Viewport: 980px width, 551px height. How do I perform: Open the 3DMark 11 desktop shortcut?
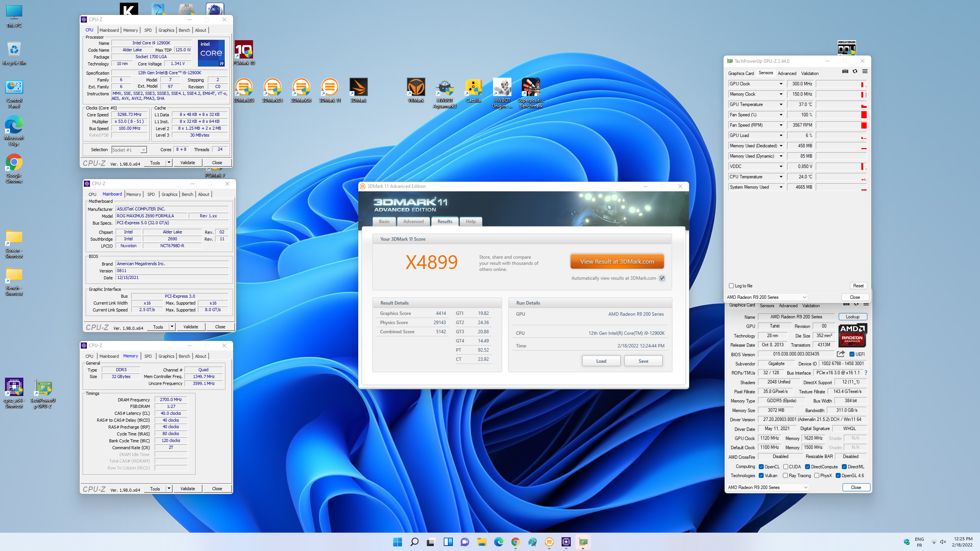[330, 90]
